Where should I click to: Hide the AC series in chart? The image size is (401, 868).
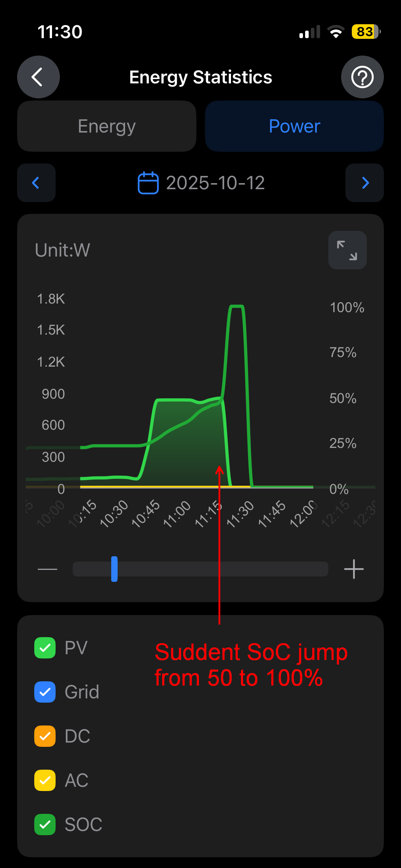point(45,780)
